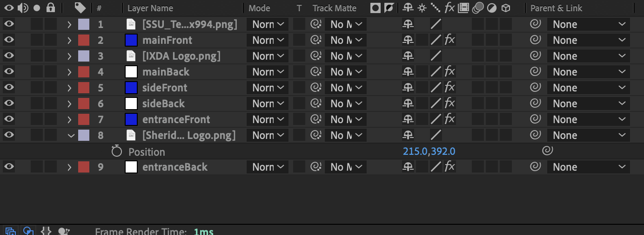Click the Layer Name column header
644x235 pixels.
click(x=150, y=8)
